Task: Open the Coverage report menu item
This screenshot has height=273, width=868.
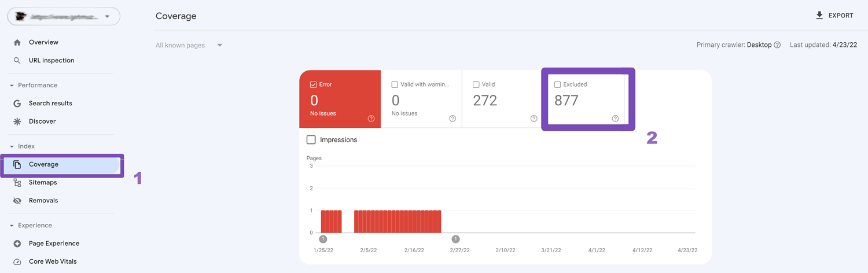Action: [44, 164]
